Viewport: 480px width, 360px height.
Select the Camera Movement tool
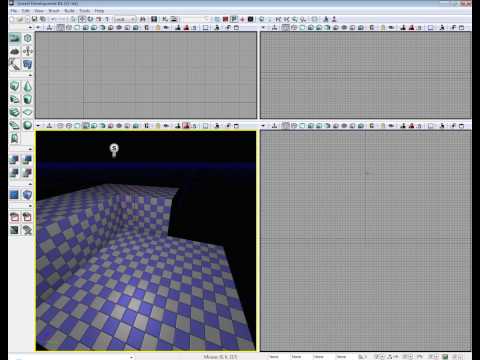coord(15,38)
